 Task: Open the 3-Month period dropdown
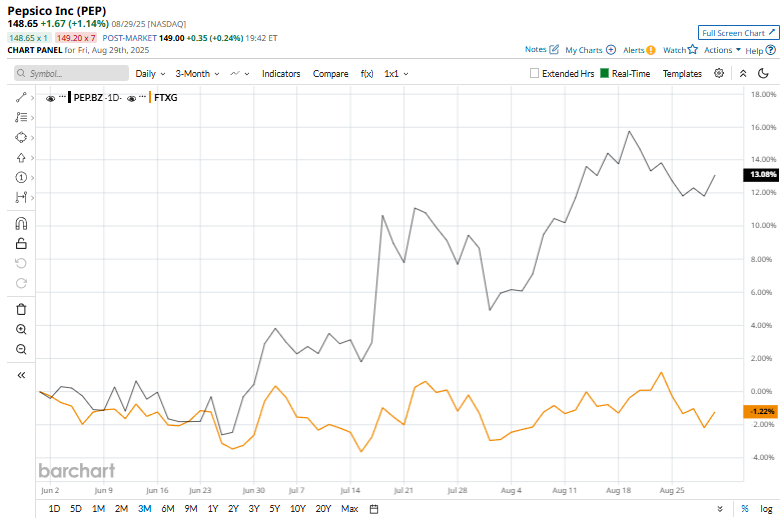(197, 73)
